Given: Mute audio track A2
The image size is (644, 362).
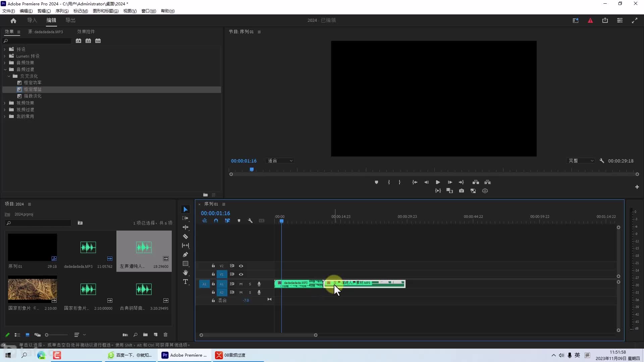Looking at the screenshot, I should point(241,293).
